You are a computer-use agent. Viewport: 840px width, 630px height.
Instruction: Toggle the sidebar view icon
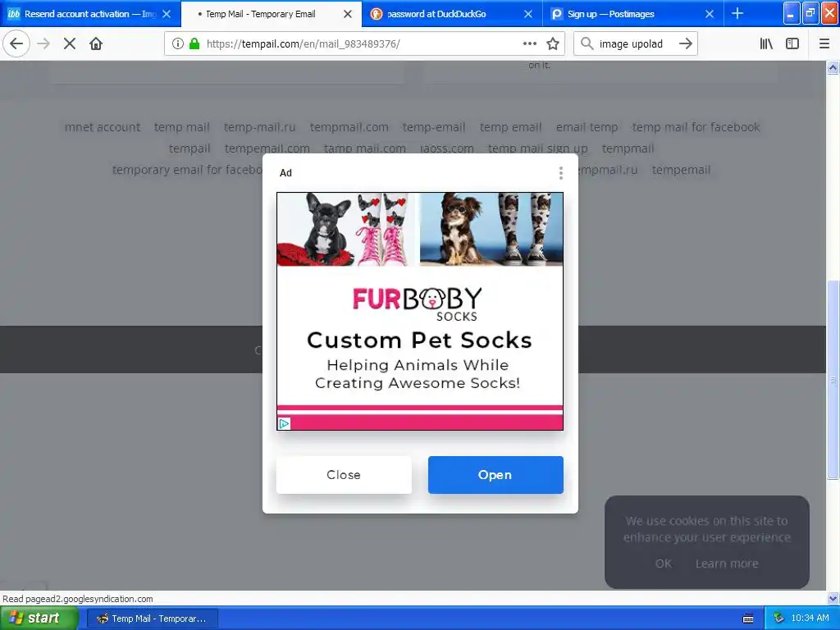click(x=792, y=43)
